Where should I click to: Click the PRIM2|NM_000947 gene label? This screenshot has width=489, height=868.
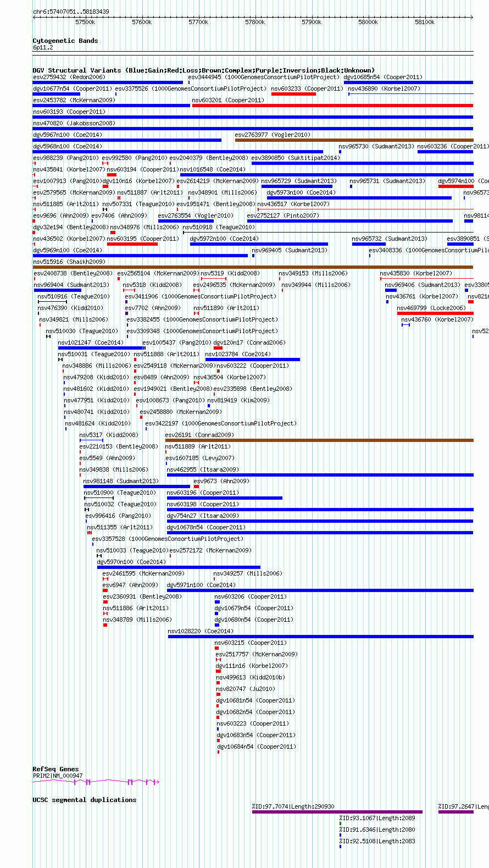(x=58, y=776)
